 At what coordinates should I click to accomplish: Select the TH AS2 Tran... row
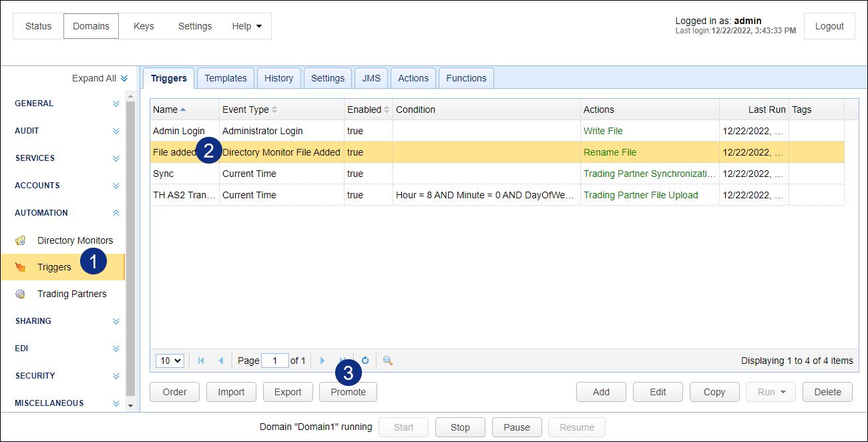coord(497,195)
